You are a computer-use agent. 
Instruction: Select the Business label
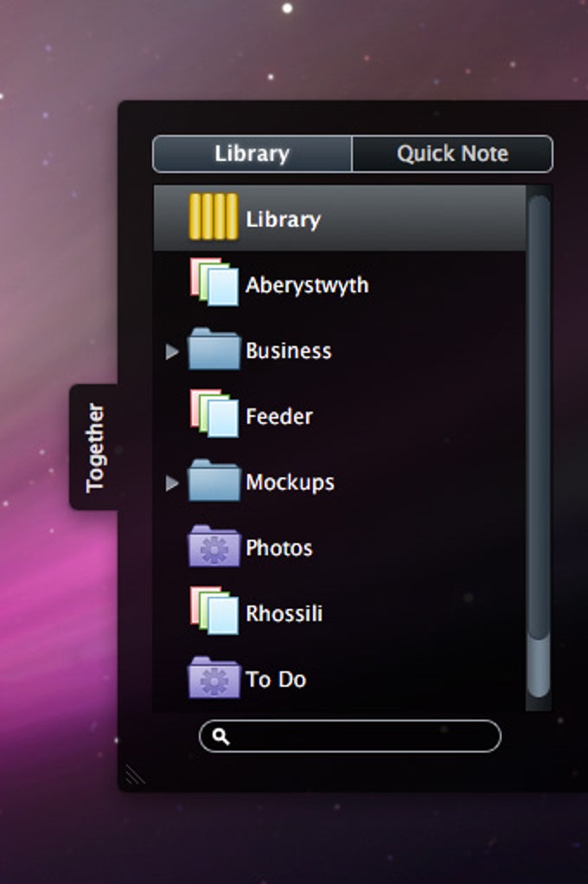[289, 350]
